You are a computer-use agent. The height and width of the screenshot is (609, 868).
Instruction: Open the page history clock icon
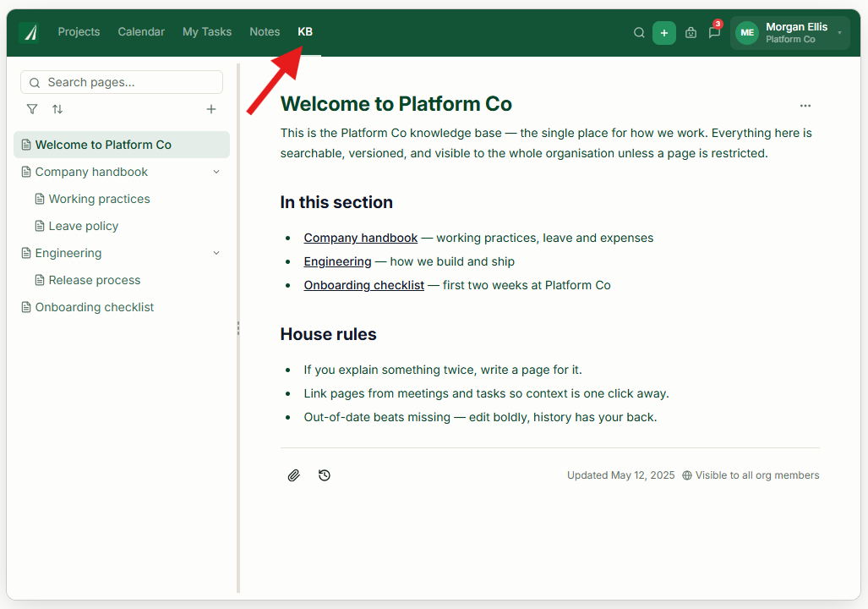click(x=325, y=475)
